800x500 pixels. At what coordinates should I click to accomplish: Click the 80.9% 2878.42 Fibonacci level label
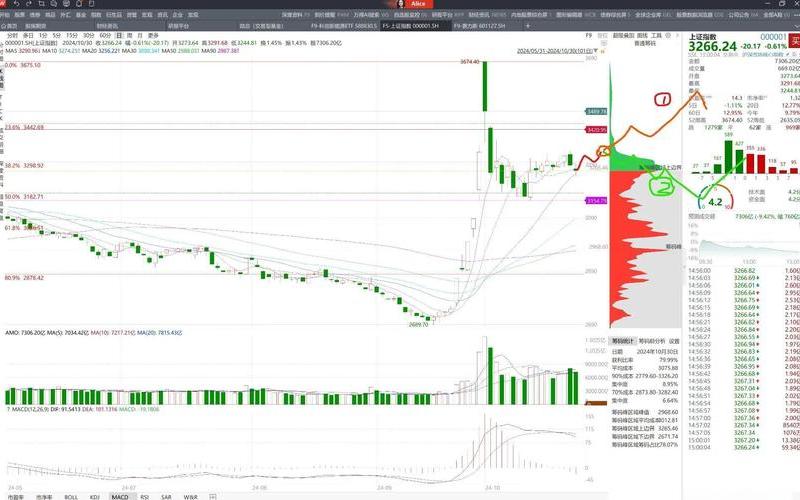pyautogui.click(x=24, y=278)
